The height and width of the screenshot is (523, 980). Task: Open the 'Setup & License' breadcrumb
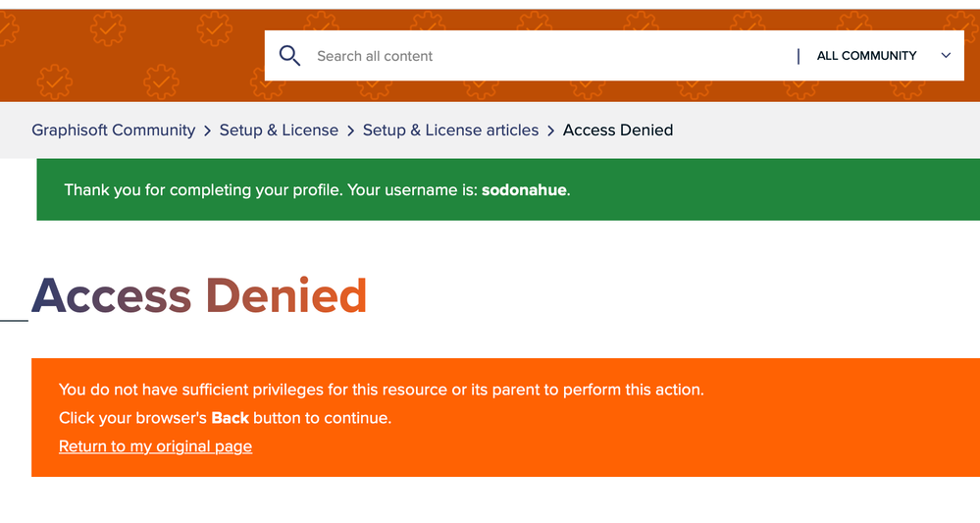[x=279, y=131]
